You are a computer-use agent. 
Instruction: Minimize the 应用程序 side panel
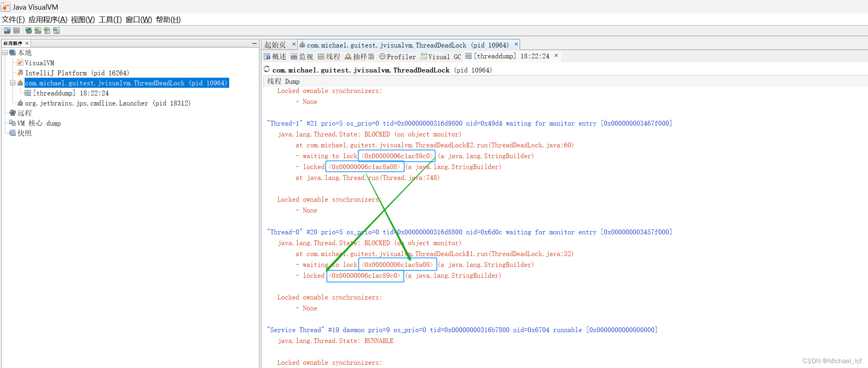[x=255, y=43]
